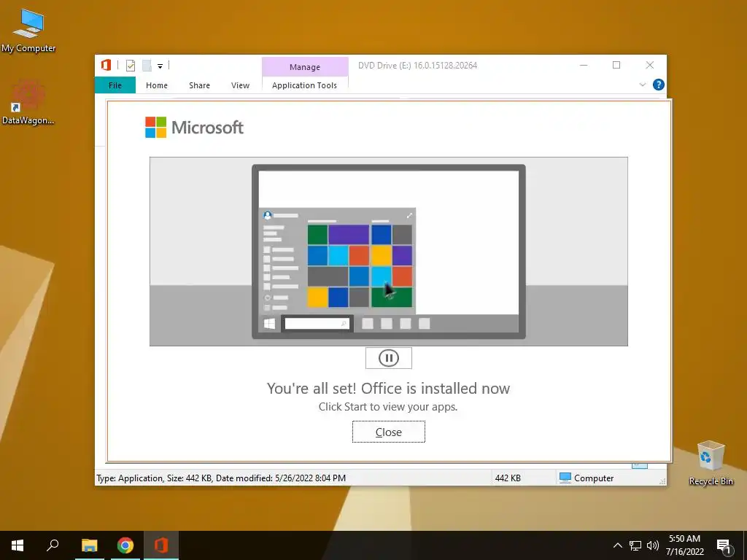Click the 'You're all set! Office is installed now' heading
This screenshot has width=747, height=560.
point(388,388)
